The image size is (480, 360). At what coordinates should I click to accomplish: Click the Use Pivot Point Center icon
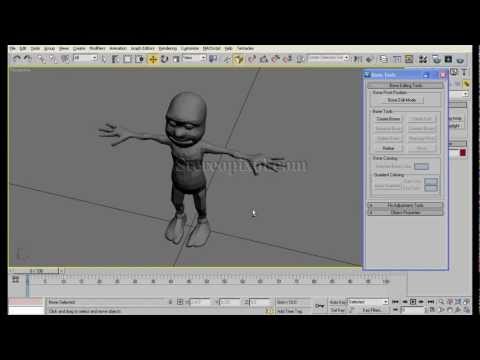pos(213,59)
